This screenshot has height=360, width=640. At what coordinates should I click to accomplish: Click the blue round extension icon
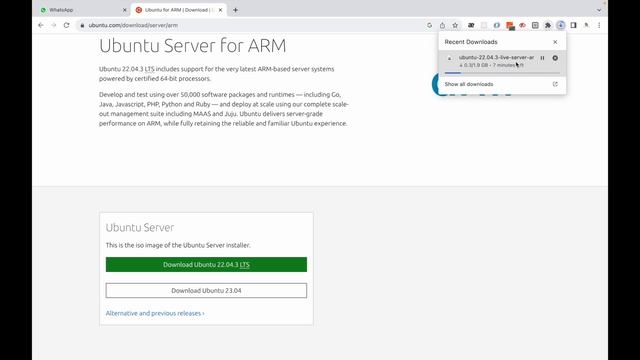pyautogui.click(x=497, y=25)
